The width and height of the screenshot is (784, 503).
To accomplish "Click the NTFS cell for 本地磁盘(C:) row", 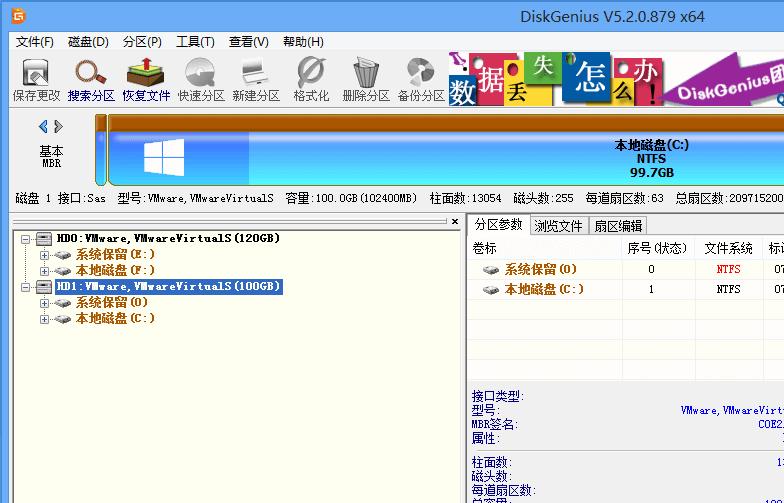I will tap(728, 289).
